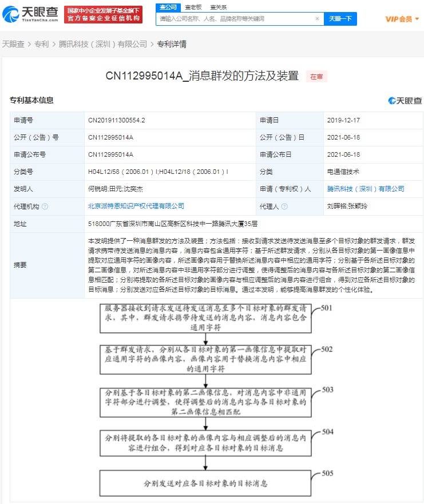The height and width of the screenshot is (504, 424).
Task: Open 腾讯科技（深圳）有限公司 breadcrumb link
Action: coord(103,44)
